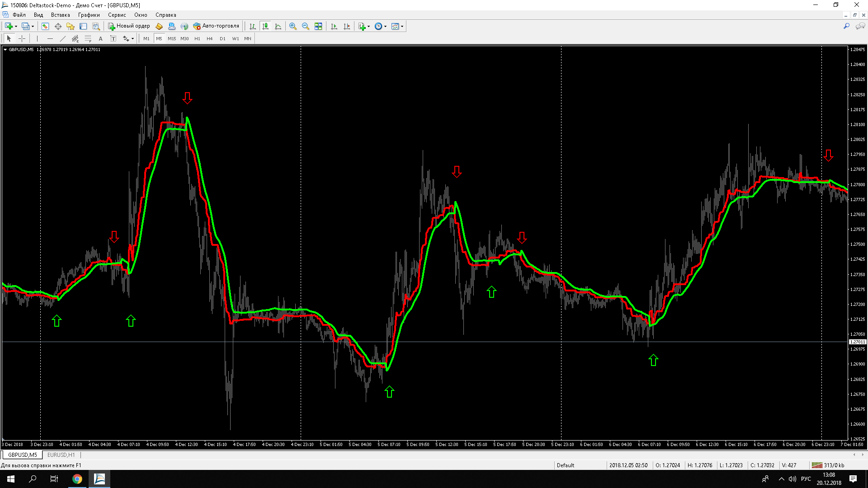Toggle chart auto scroll icon
Screen dimensions: 868x488
[334, 26]
